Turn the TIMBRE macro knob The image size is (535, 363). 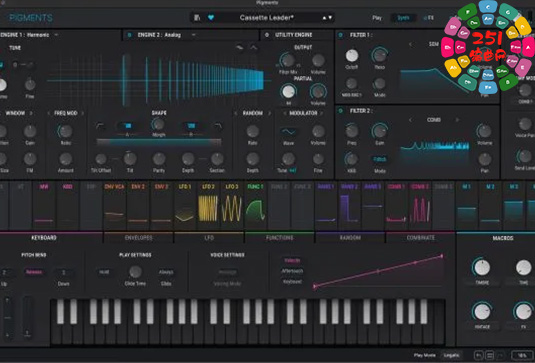point(482,267)
